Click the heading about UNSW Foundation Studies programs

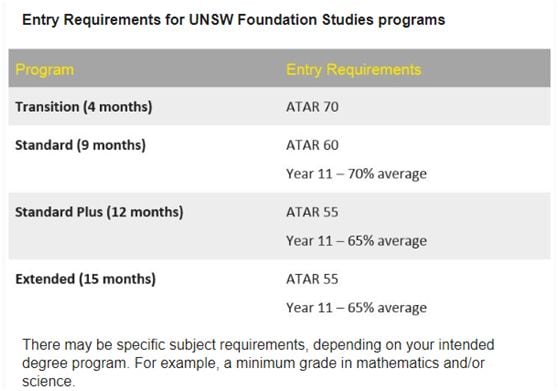pos(233,20)
